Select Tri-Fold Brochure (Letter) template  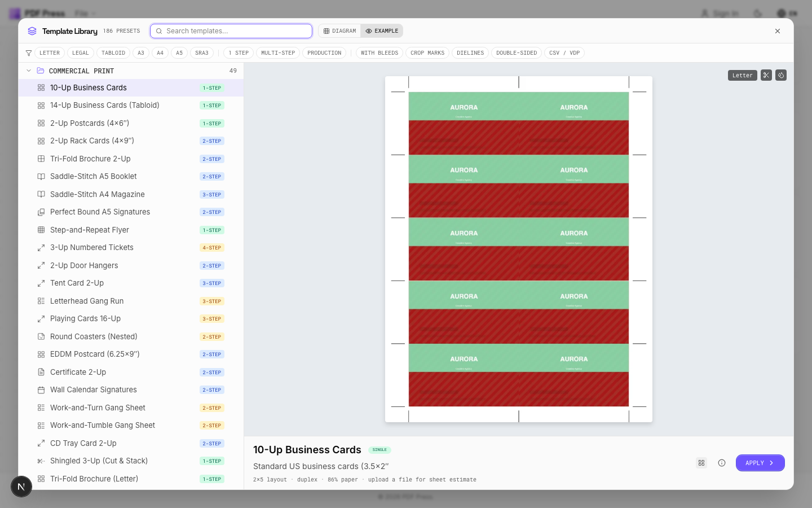coord(131,479)
